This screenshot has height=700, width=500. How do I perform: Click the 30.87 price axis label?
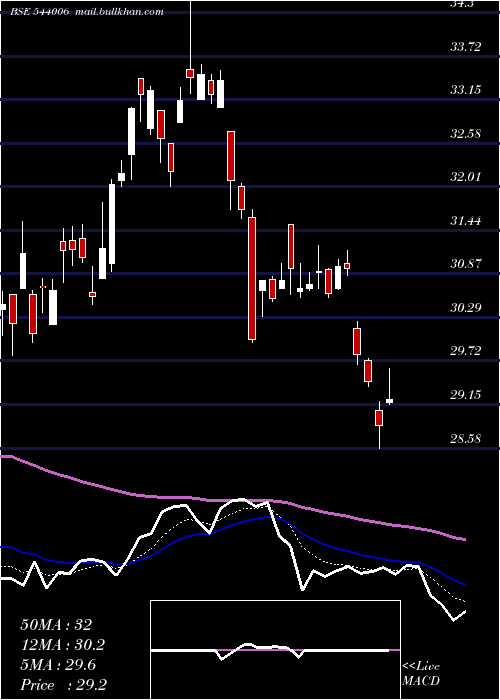pos(466,264)
